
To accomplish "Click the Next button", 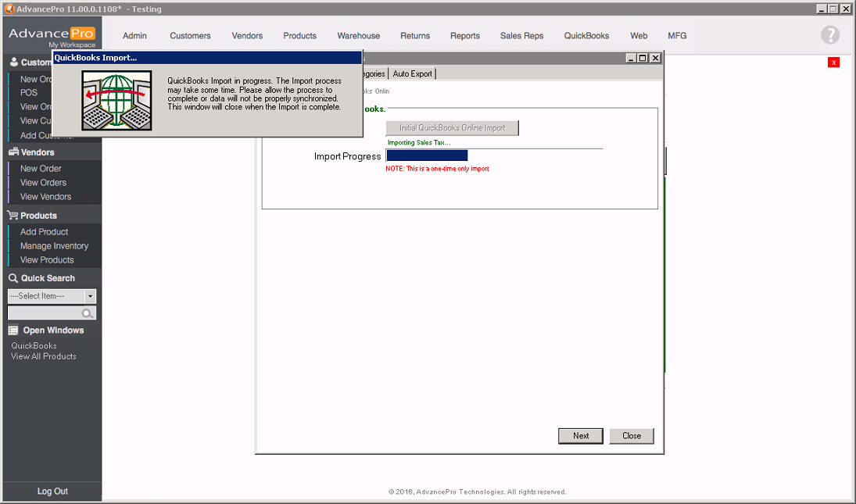I will tap(581, 436).
